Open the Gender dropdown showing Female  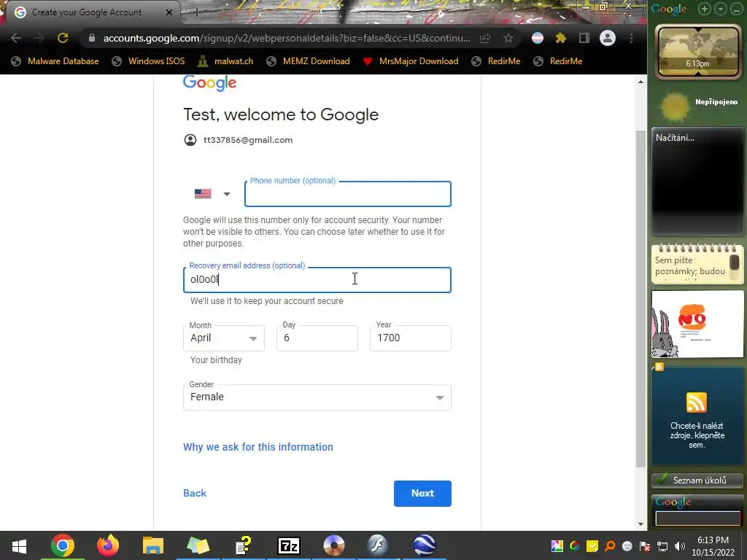coord(317,397)
